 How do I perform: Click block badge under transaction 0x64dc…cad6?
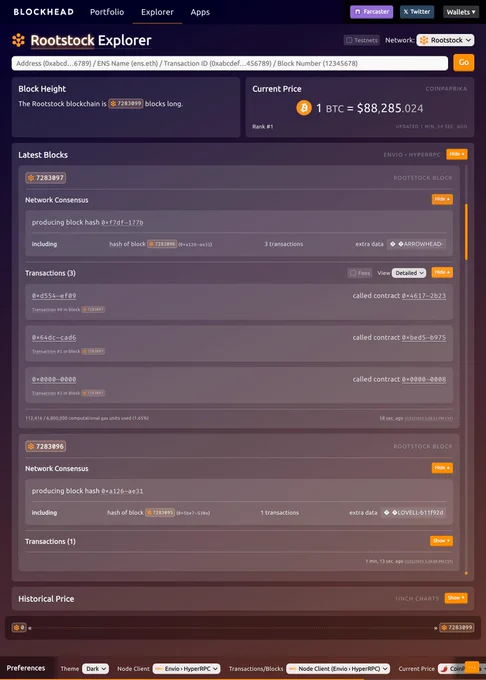93,351
